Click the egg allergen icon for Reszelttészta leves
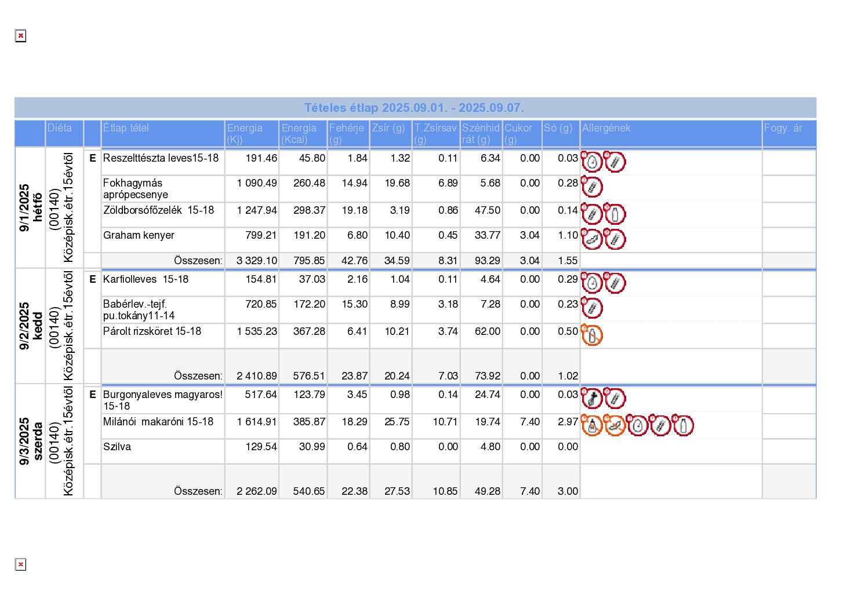The image size is (868, 613). coord(592,162)
